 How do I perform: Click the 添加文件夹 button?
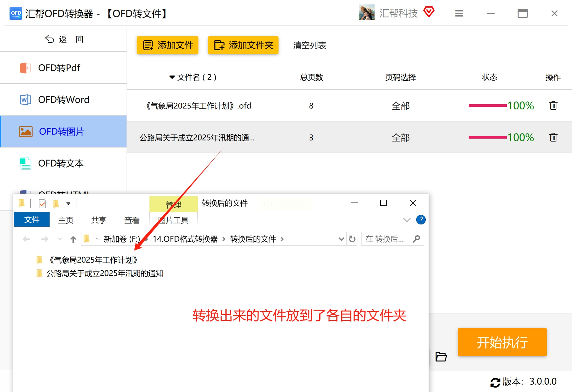click(x=243, y=45)
